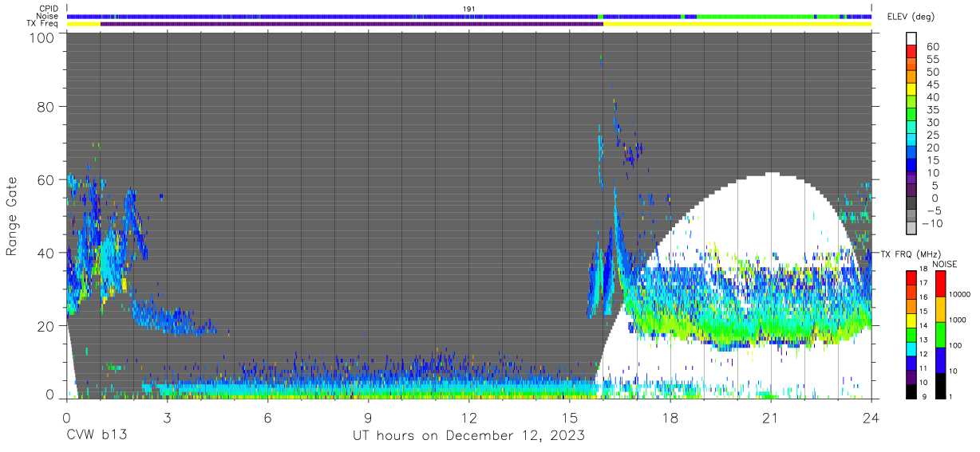Click the 3 tick label on the time axis

[x=167, y=418]
